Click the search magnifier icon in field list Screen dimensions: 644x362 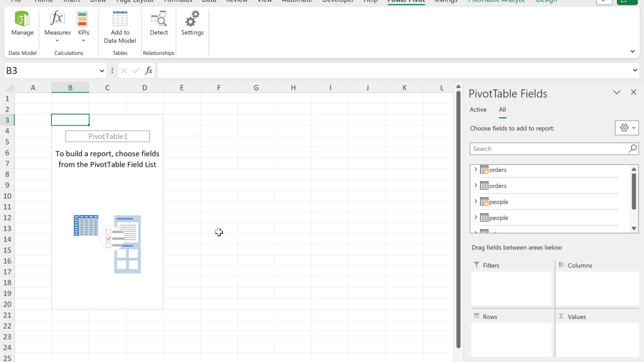coord(632,148)
